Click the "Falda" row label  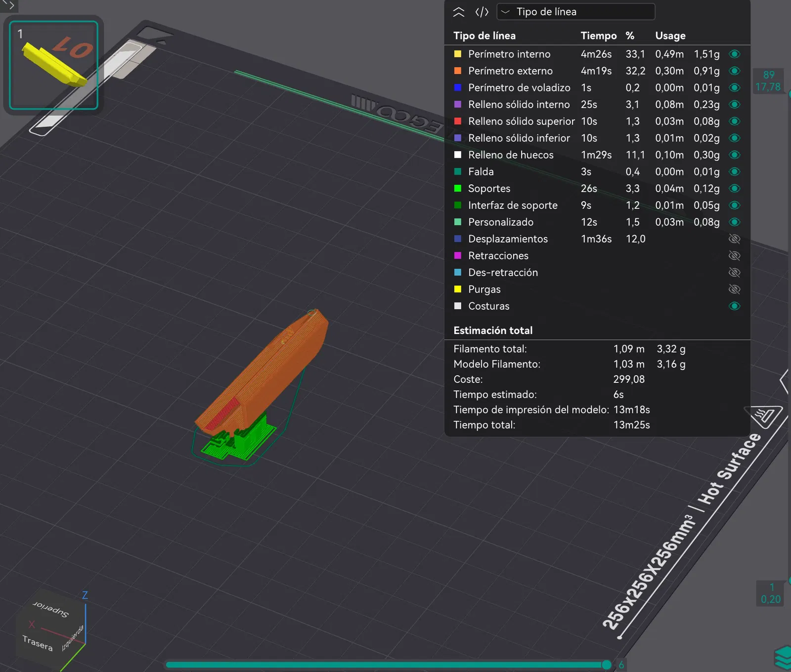(x=481, y=171)
